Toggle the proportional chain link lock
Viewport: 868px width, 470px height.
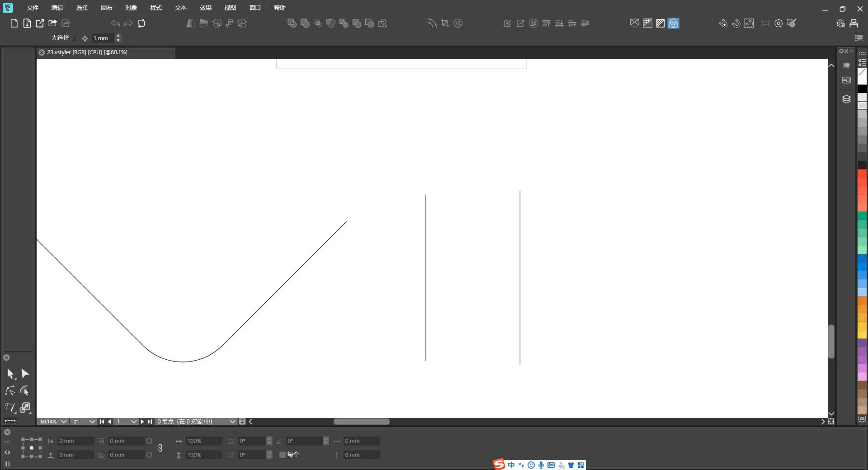[x=160, y=448]
